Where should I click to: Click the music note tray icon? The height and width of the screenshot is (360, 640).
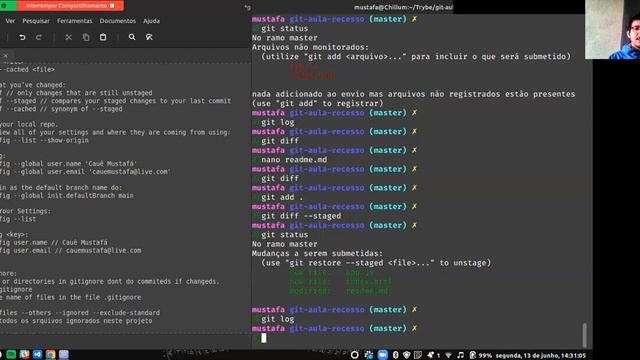point(460,355)
